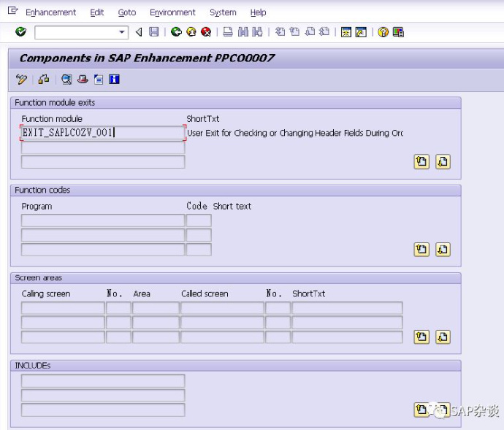Click the 'Function module' column label
This screenshot has height=430, width=504.
(x=52, y=119)
